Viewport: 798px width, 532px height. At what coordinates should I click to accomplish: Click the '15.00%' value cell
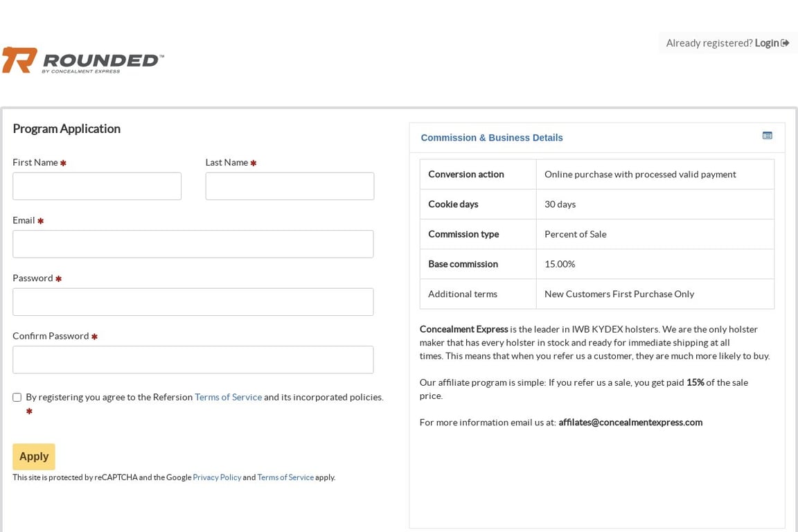[655, 264]
